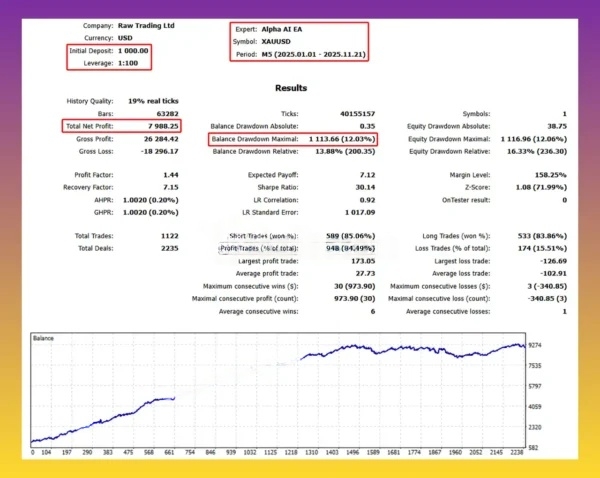Click the Initial Deposit value 1 000.00
Image resolution: width=600 pixels, height=478 pixels.
[131, 52]
